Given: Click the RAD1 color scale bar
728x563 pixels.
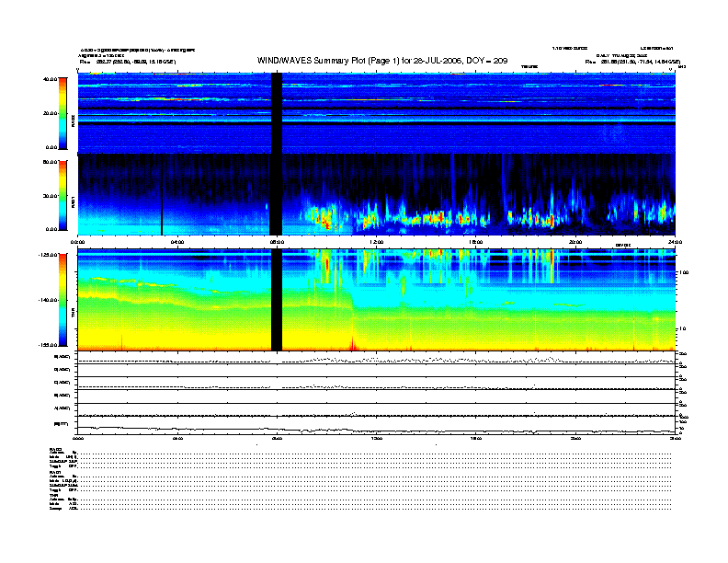Looking at the screenshot, I should coord(63,195).
